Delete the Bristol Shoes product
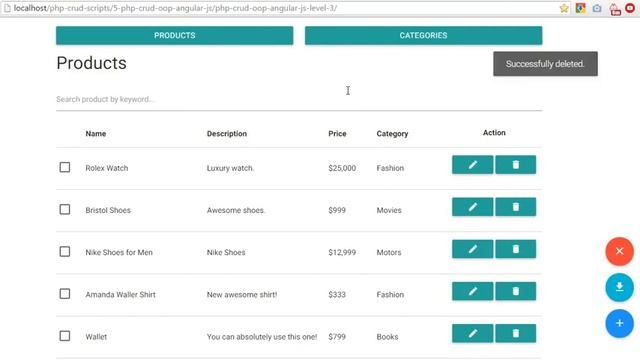This screenshot has height=360, width=640. 516,207
